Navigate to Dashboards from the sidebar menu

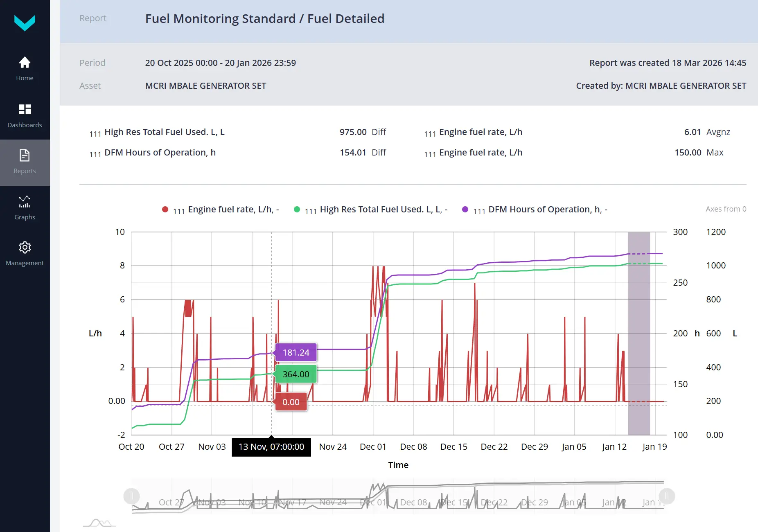click(25, 125)
